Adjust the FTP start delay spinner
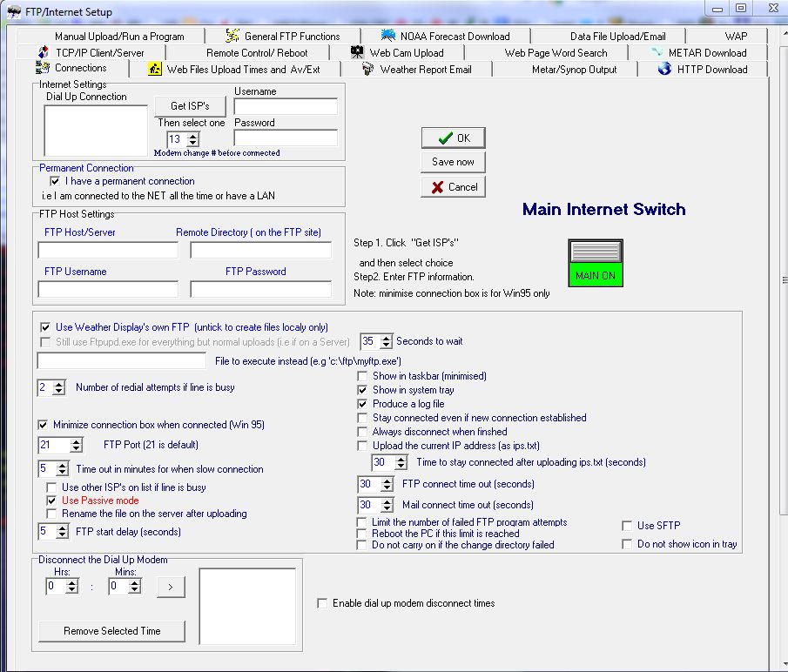The image size is (788, 672). 62,531
